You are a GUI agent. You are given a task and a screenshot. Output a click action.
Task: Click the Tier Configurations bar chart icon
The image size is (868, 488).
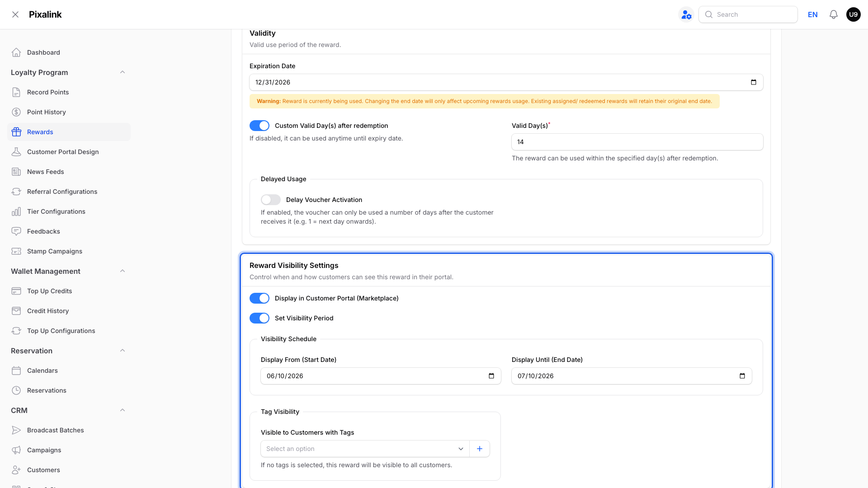(x=16, y=211)
